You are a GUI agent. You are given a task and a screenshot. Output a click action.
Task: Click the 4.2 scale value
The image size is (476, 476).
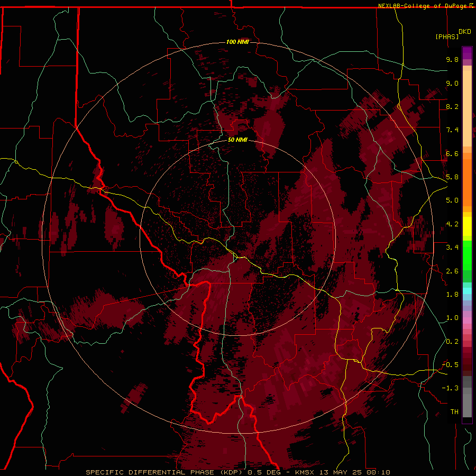click(452, 224)
